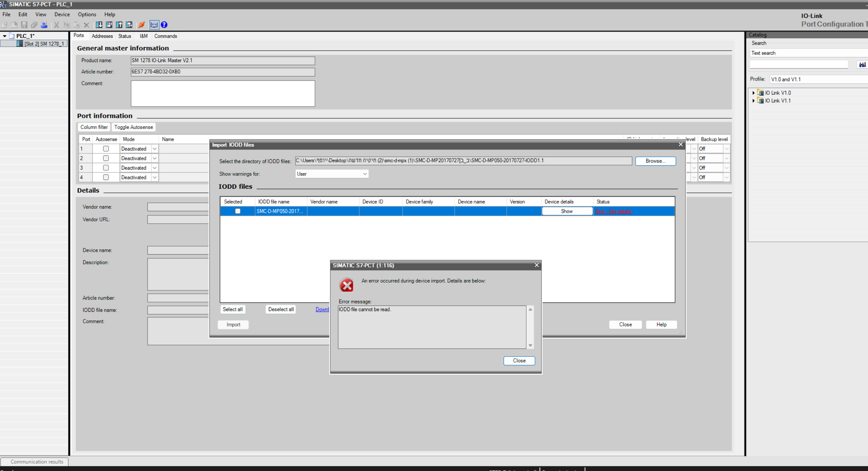The width and height of the screenshot is (868, 471).
Task: Click the Error - See details status link
Action: (x=613, y=211)
